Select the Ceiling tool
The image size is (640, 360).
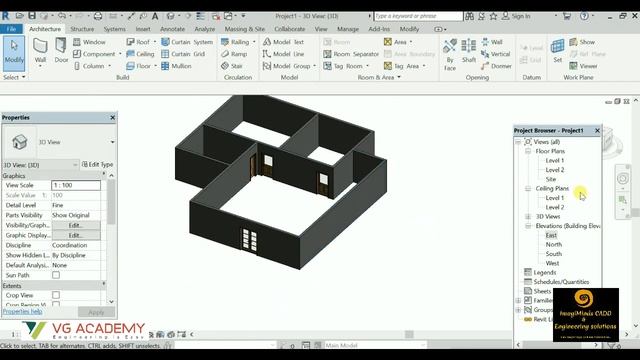(x=140, y=54)
